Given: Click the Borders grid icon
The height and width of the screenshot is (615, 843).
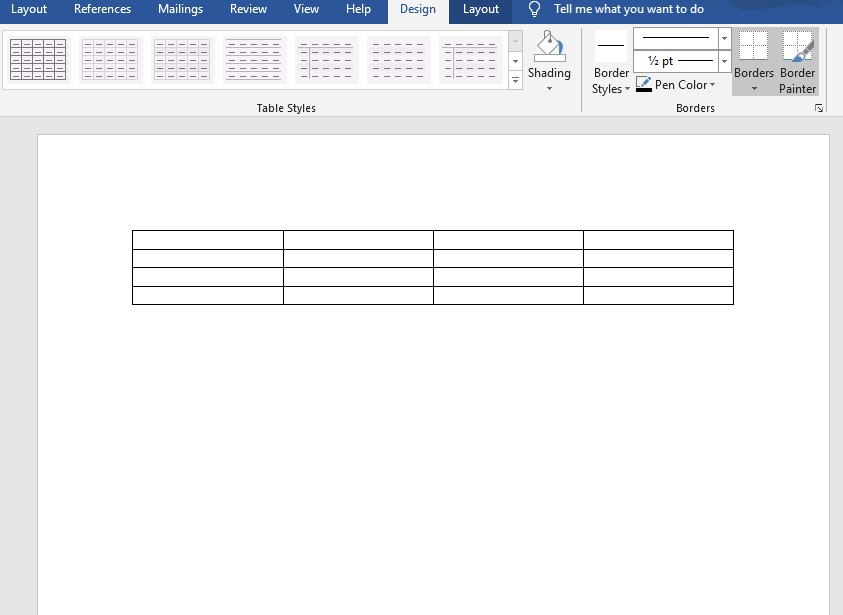Looking at the screenshot, I should 753,45.
